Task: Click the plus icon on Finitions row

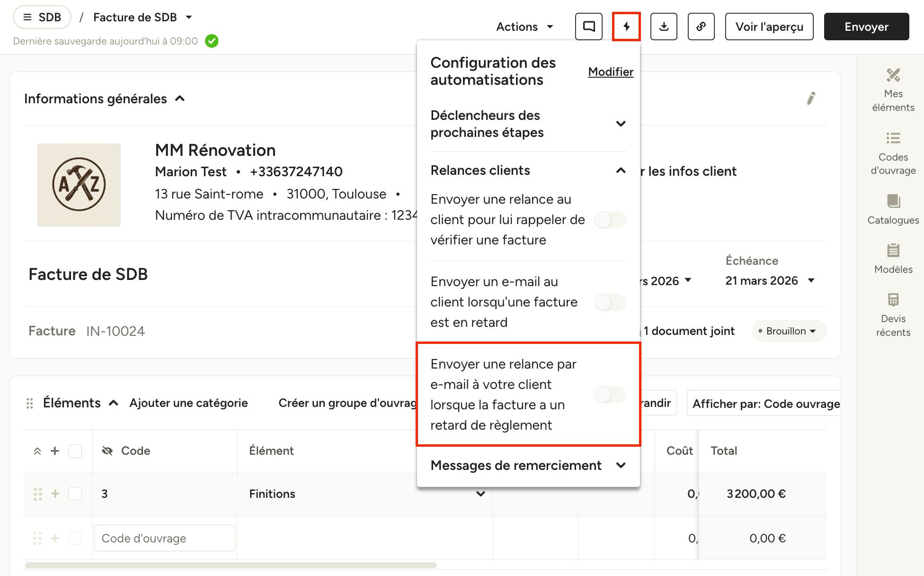Action: (x=55, y=494)
